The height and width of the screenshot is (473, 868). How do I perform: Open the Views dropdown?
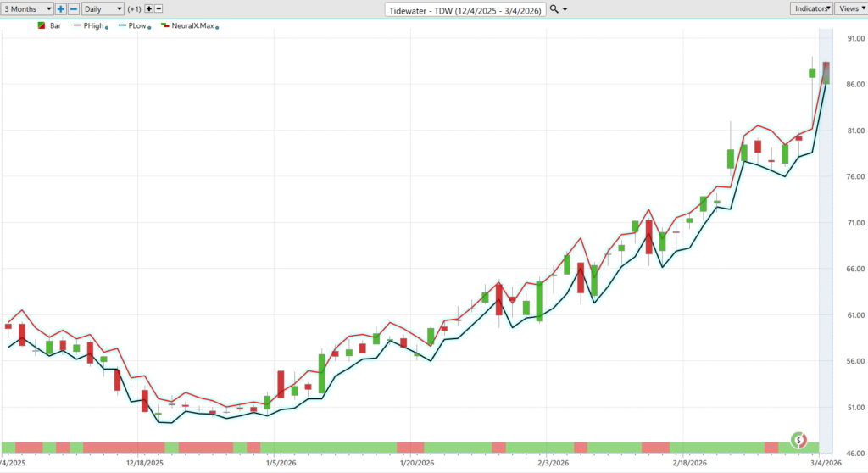click(x=851, y=8)
